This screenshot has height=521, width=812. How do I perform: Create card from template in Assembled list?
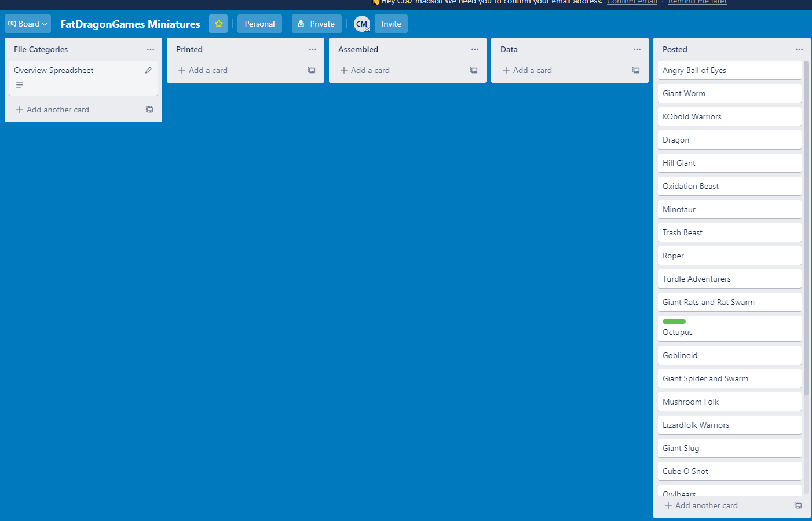tap(474, 70)
